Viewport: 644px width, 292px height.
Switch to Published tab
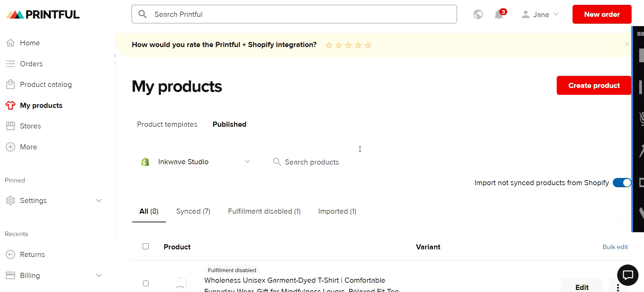[x=230, y=124]
